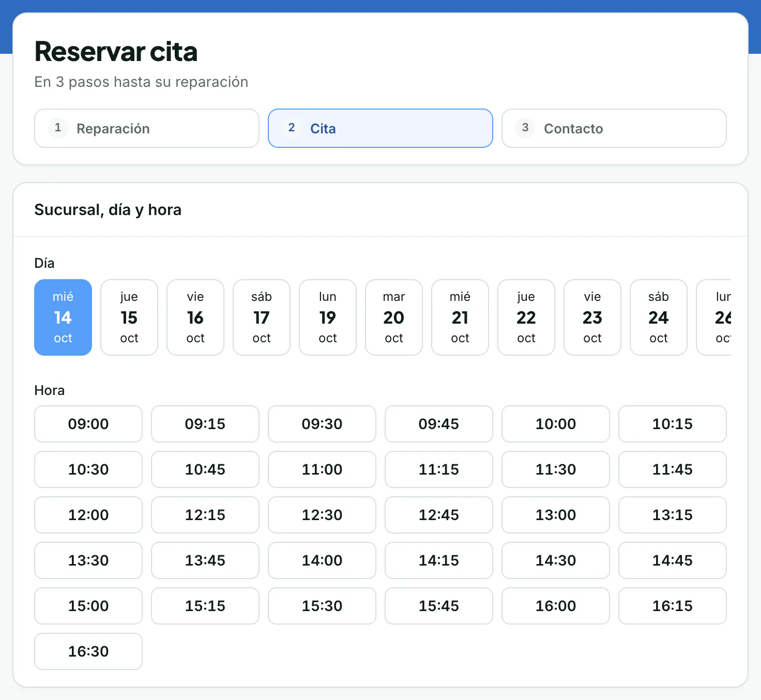Screen dimensions: 761x700
Task: Choose lunes 19 oct date
Action: pyautogui.click(x=328, y=317)
